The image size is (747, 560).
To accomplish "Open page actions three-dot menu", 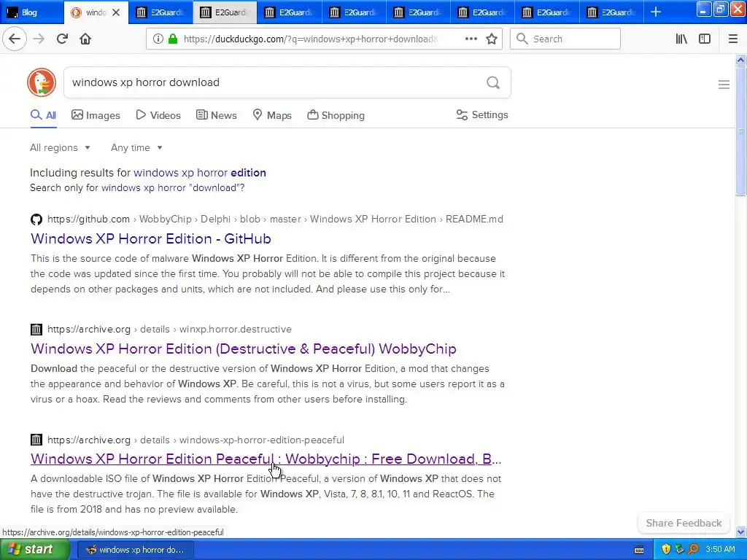I will pos(471,39).
